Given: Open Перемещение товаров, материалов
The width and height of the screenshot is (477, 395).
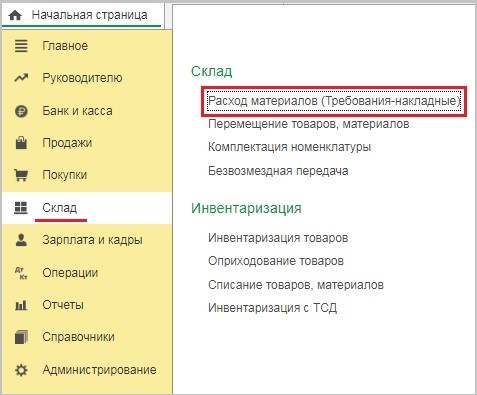Looking at the screenshot, I should [x=309, y=124].
